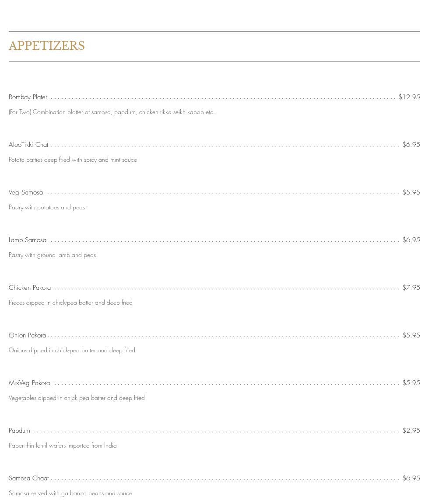Click the $2.95 Papdum price
Image resolution: width=428 pixels, height=504 pixels.
click(411, 431)
